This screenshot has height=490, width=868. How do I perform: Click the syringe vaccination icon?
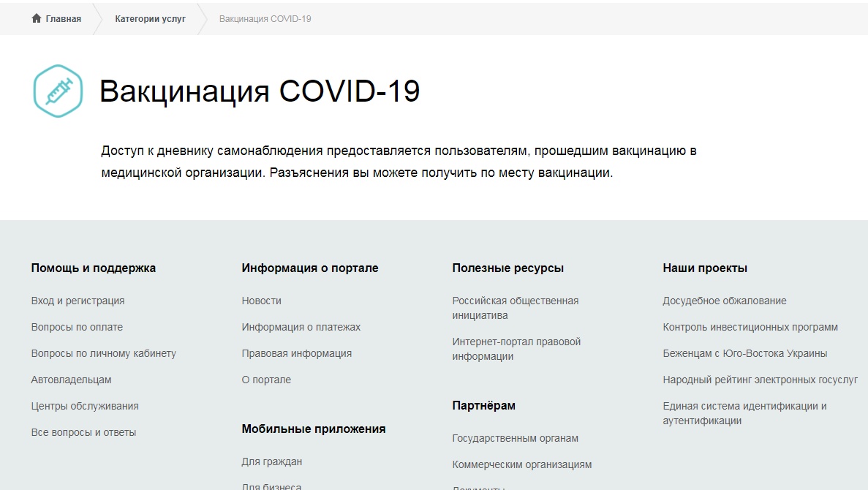click(x=58, y=91)
